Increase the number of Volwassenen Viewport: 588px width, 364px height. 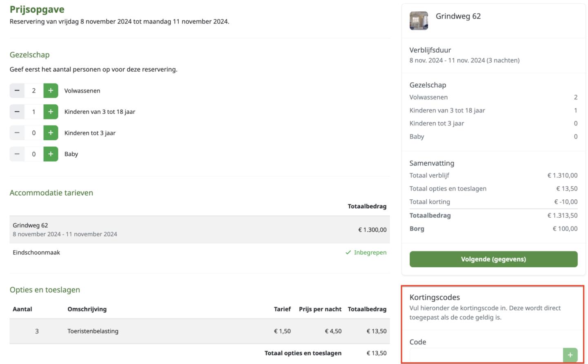[51, 90]
